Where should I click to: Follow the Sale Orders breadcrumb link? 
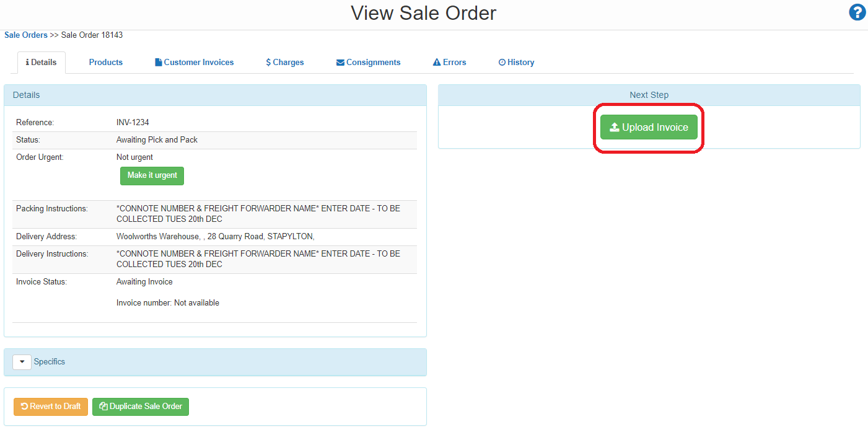[x=26, y=35]
